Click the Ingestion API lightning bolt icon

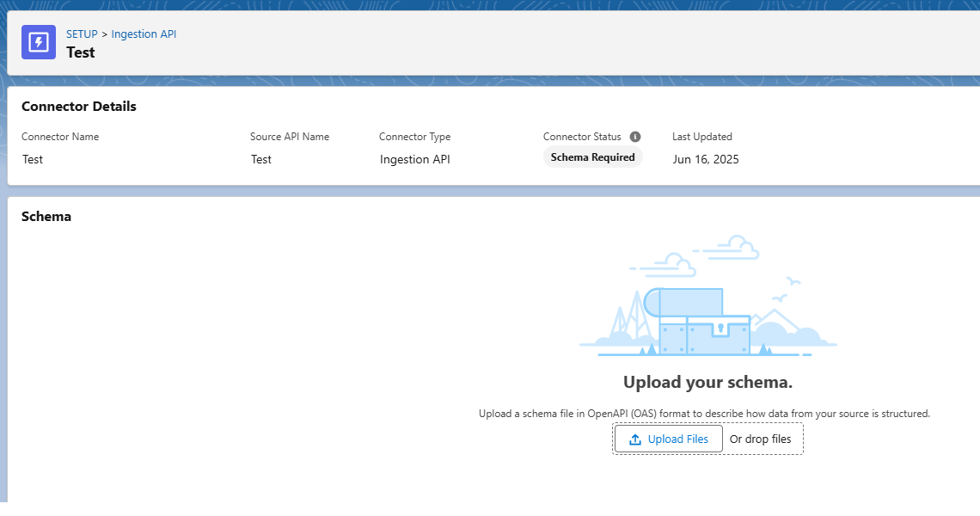[38, 41]
